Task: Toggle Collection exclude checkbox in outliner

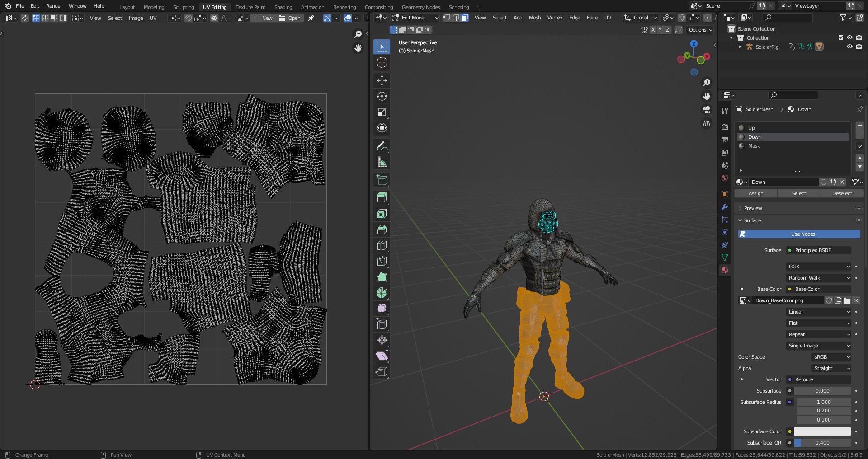Action: (x=841, y=37)
